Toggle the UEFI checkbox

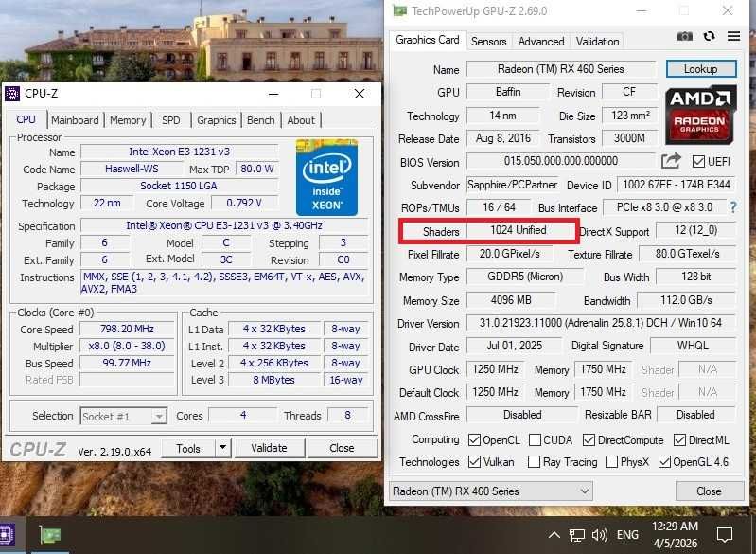pos(698,161)
